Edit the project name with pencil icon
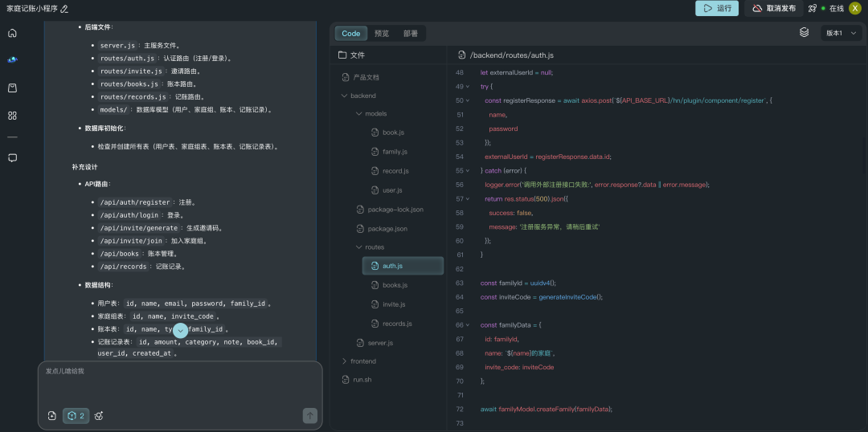 (64, 9)
